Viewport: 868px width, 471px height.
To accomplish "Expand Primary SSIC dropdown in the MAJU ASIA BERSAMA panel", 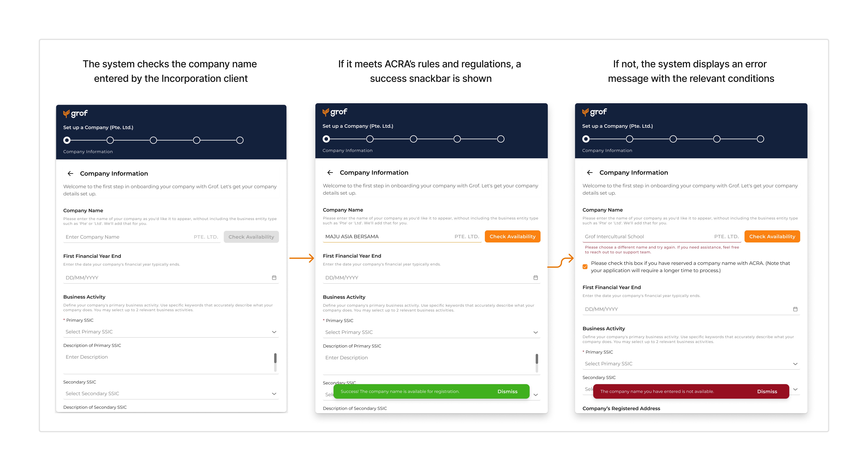I will (535, 333).
